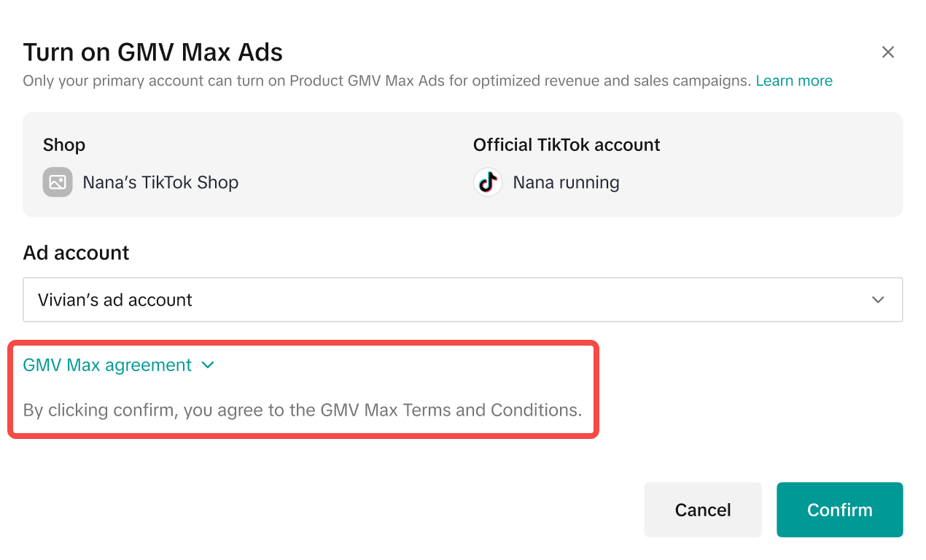
Task: Click the primary account description text
Action: coord(386,81)
